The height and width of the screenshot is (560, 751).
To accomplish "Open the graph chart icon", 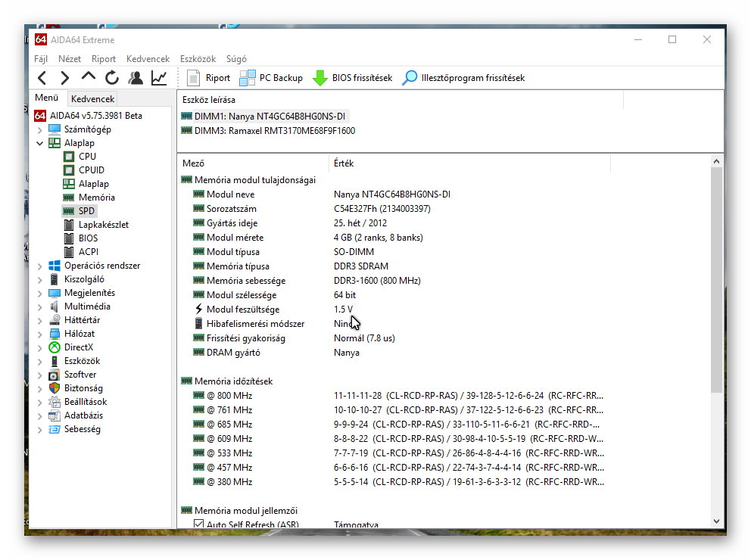I will click(x=159, y=77).
